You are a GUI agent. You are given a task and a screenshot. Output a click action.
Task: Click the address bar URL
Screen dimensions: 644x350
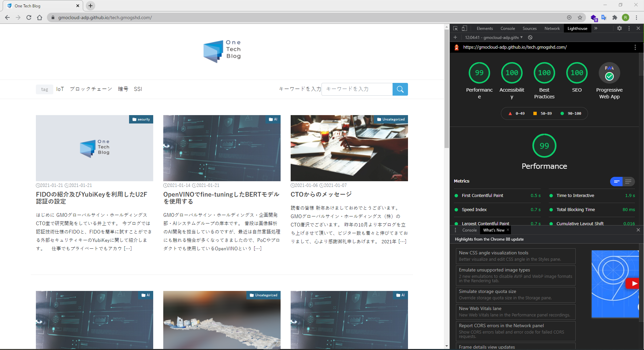pyautogui.click(x=105, y=17)
